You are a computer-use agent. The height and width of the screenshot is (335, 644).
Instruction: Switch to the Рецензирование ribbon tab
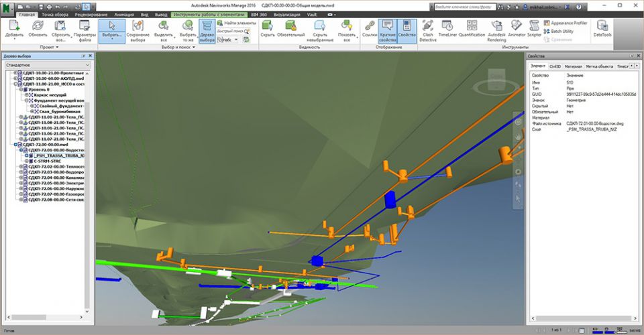91,14
